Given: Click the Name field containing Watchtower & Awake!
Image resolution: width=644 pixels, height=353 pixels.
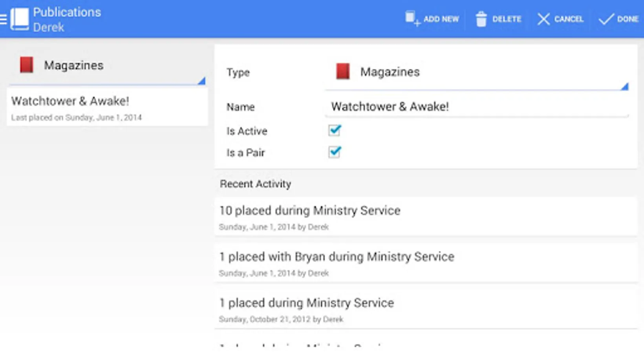Looking at the screenshot, I should pos(477,107).
